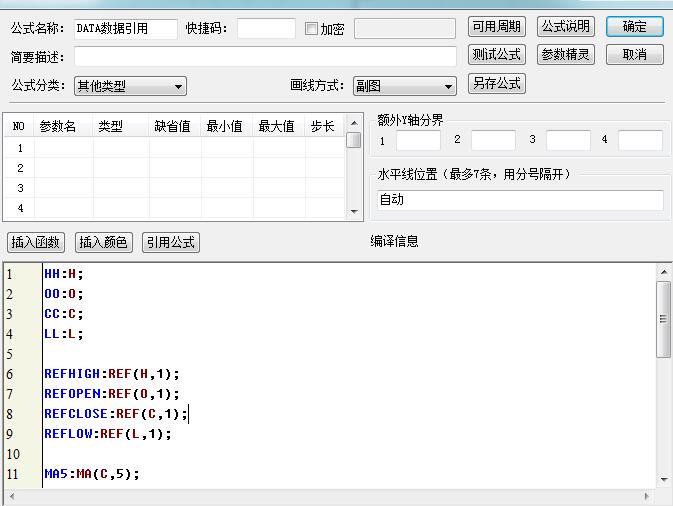Focus the 公式名称 input field
The height and width of the screenshot is (506, 673).
tap(125, 29)
